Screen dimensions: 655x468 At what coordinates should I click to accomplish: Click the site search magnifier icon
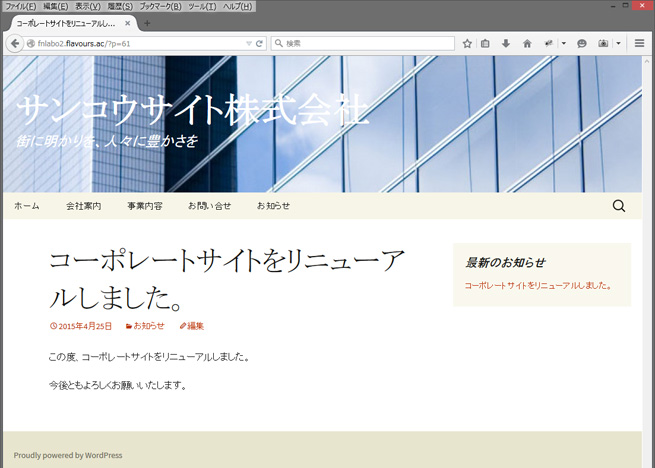click(618, 206)
